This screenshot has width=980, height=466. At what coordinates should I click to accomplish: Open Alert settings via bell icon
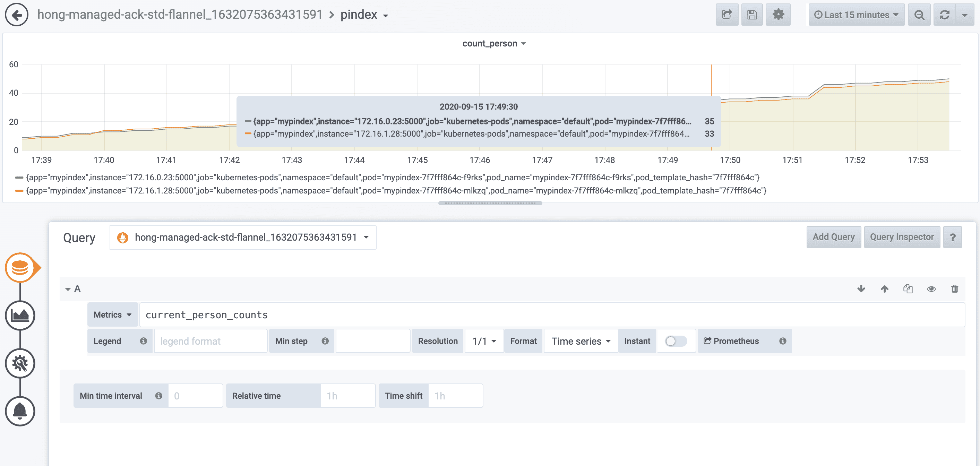point(20,411)
